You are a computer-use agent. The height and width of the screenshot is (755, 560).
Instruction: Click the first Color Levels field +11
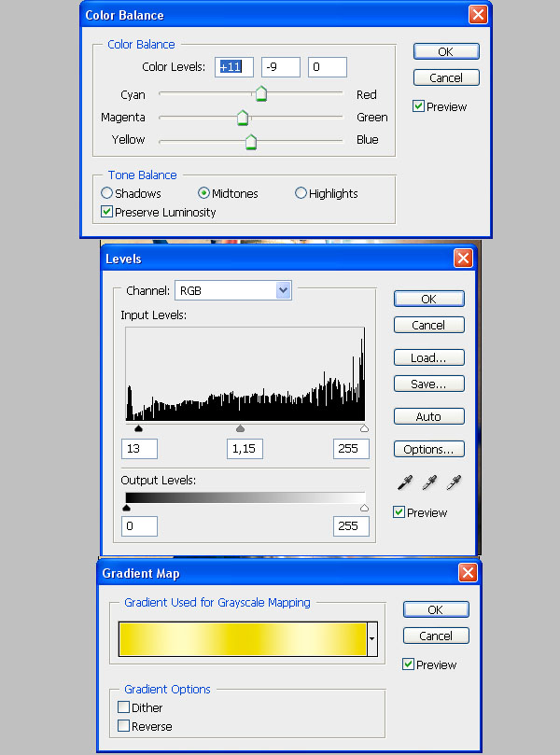coord(234,67)
